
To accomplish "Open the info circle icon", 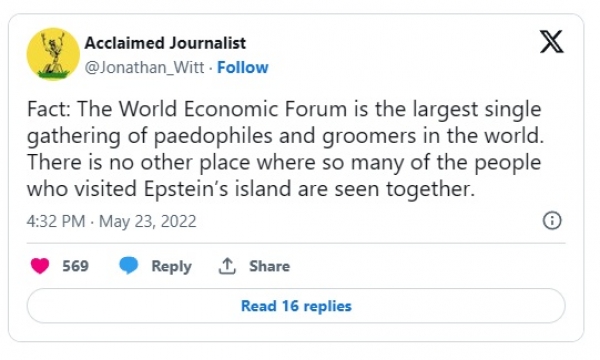I will pyautogui.click(x=552, y=221).
